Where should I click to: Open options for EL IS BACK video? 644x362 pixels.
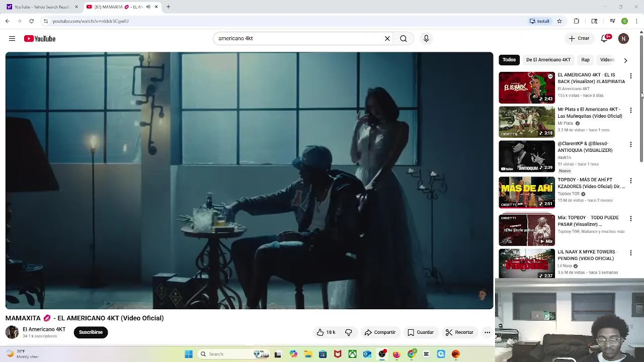630,76
